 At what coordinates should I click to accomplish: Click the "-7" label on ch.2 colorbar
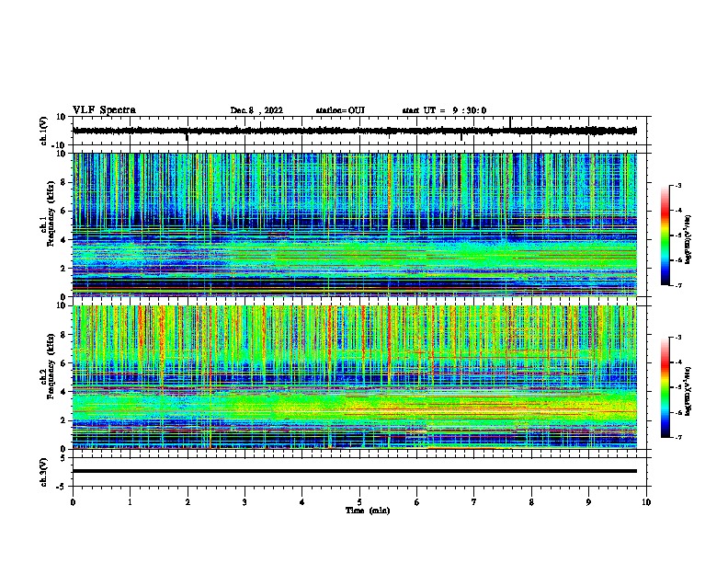click(677, 438)
